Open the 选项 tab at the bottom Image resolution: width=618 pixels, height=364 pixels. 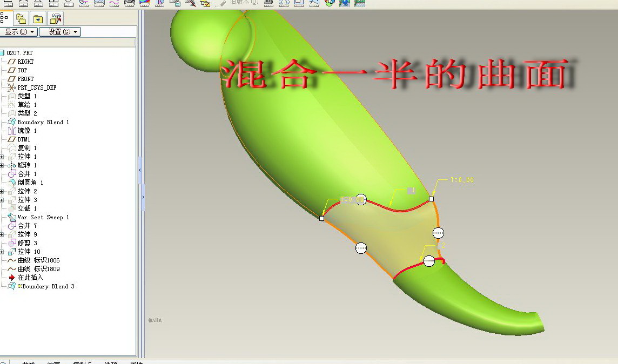click(111, 362)
